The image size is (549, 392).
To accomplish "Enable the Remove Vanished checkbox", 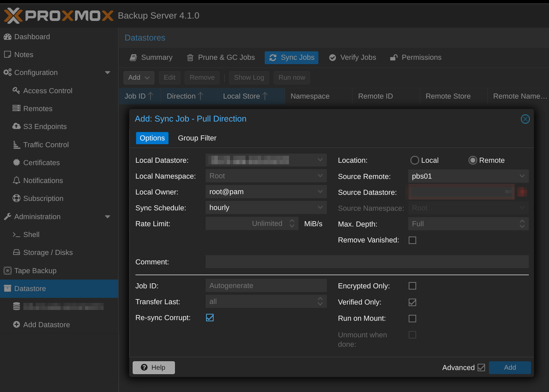I will click(412, 240).
